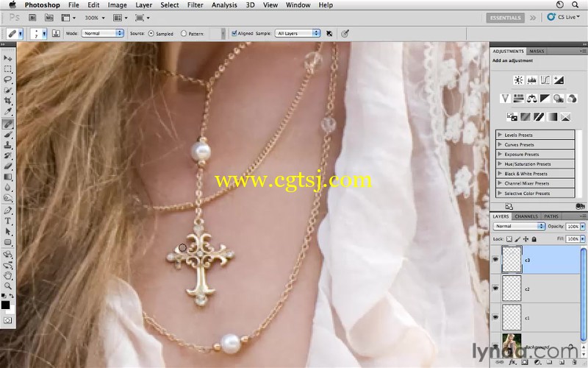Screen dimensions: 588x368
Task: Toggle lock position
Action: coord(526,238)
